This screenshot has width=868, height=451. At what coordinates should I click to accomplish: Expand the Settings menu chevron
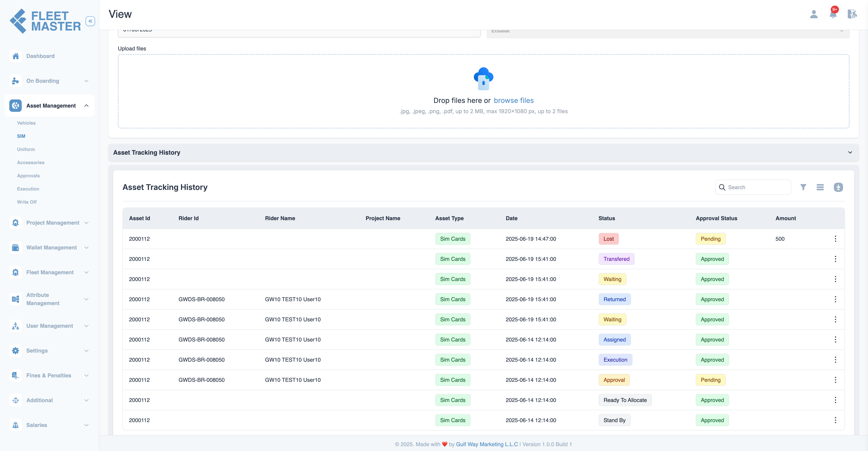[x=86, y=351]
